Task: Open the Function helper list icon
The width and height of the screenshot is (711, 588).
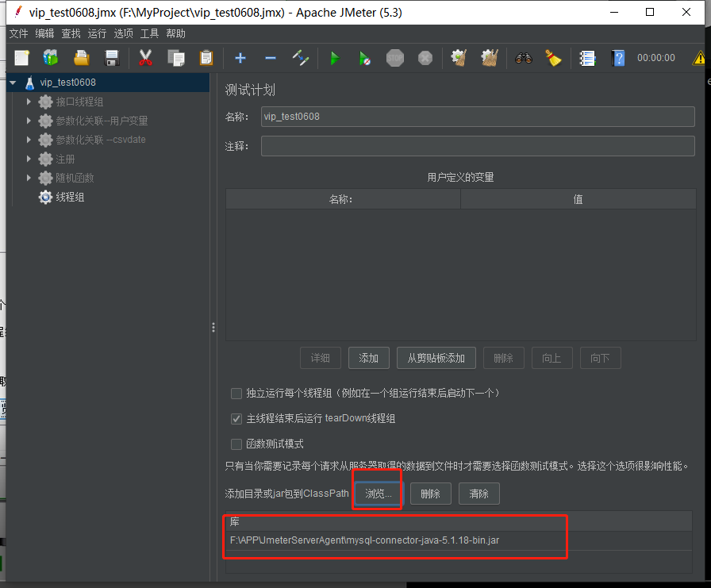Action: point(587,58)
